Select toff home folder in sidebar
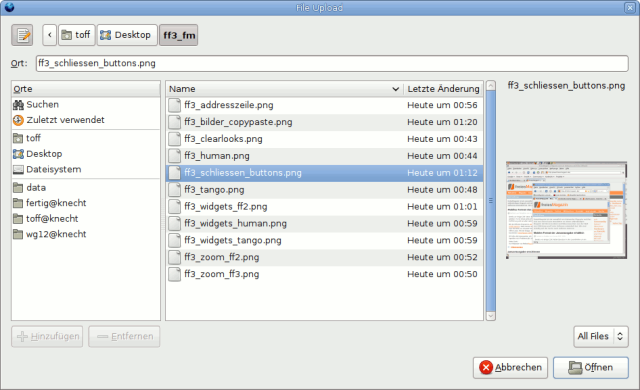 point(86,138)
